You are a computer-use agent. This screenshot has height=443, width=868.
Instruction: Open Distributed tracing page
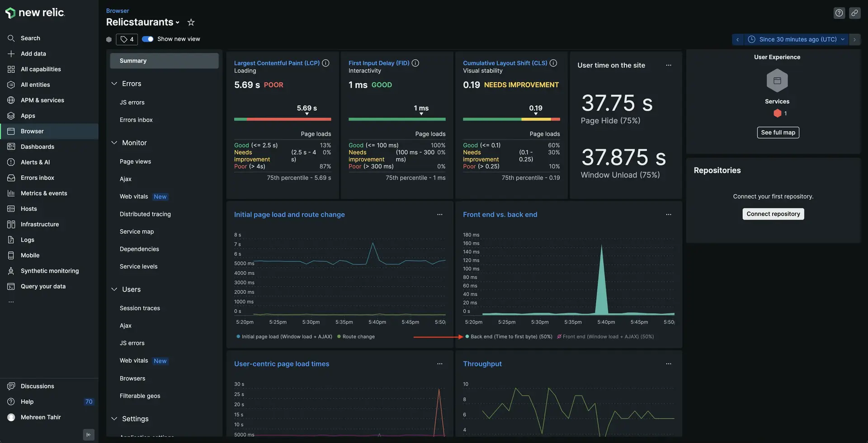click(x=145, y=214)
